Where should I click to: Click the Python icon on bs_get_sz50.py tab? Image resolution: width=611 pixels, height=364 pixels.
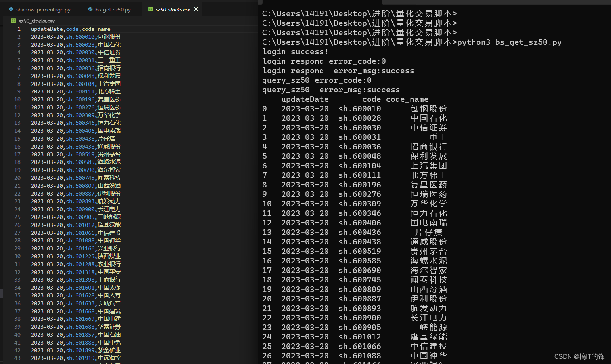tap(90, 10)
